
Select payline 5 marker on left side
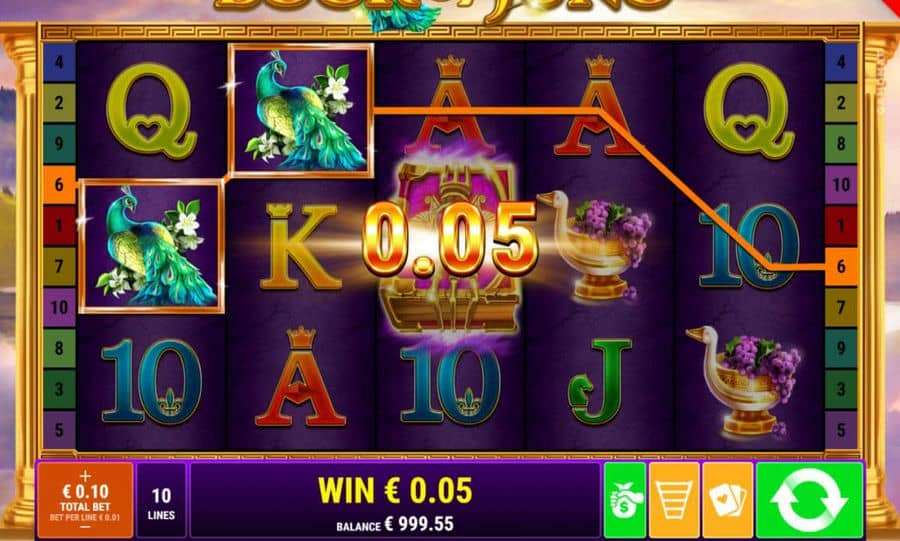pyautogui.click(x=59, y=430)
